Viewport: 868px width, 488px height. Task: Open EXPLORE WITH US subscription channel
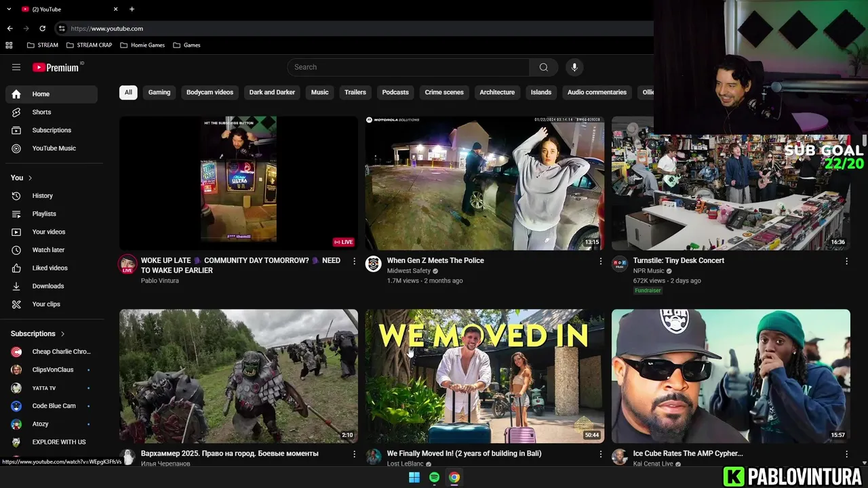(x=52, y=442)
